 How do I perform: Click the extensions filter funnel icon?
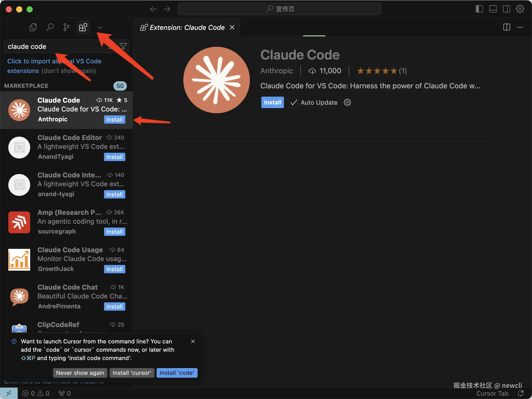(x=123, y=46)
